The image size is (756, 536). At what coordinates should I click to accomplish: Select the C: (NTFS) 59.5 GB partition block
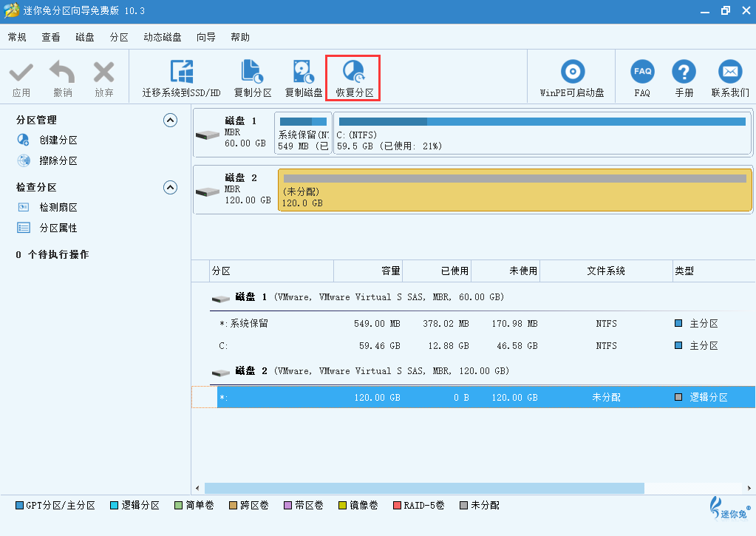542,133
